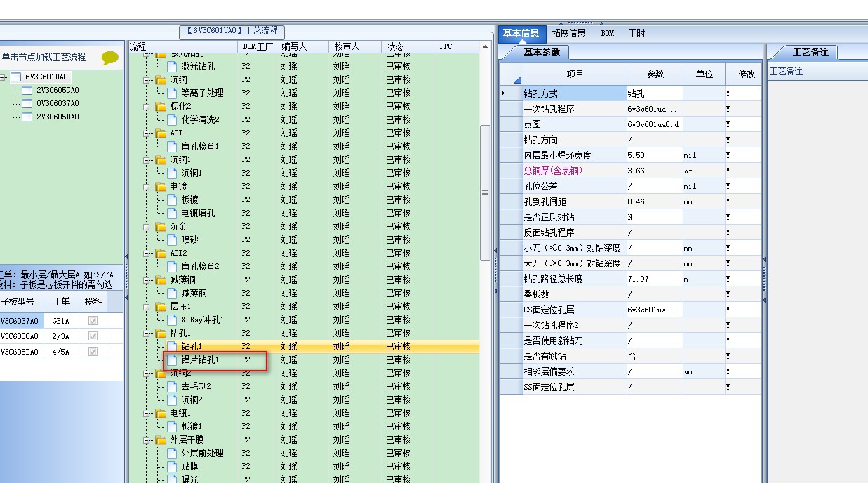Edit the 孔到孔间距 value 0.46

pyautogui.click(x=655, y=201)
